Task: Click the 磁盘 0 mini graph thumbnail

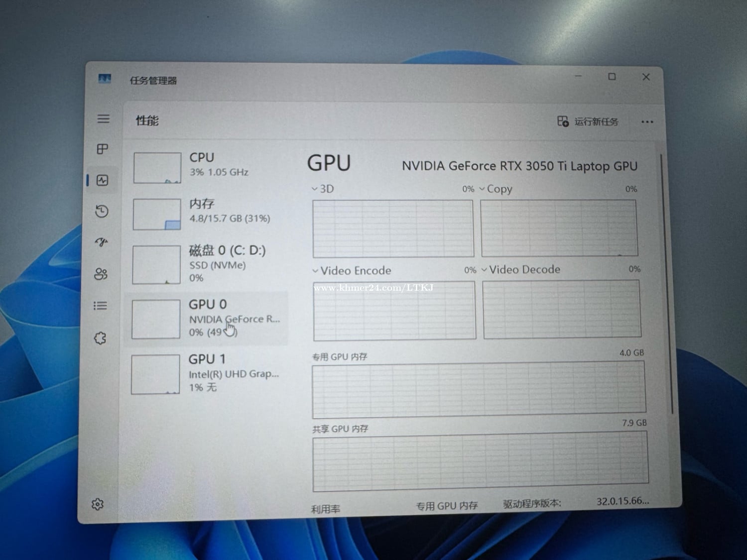Action: coord(156,264)
